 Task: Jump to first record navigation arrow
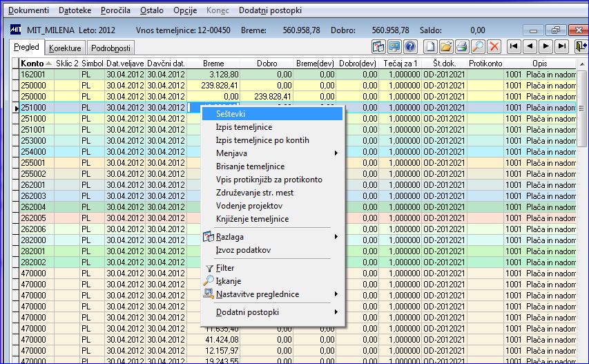[514, 47]
